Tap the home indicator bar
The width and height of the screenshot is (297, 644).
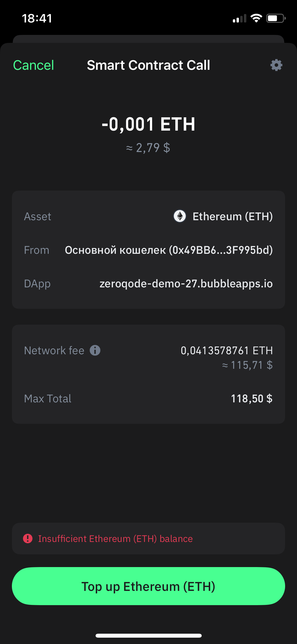tap(148, 636)
